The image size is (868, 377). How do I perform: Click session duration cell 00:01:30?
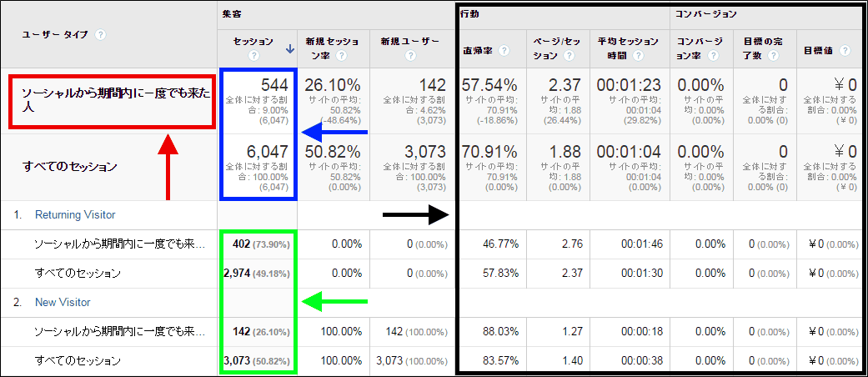click(641, 273)
